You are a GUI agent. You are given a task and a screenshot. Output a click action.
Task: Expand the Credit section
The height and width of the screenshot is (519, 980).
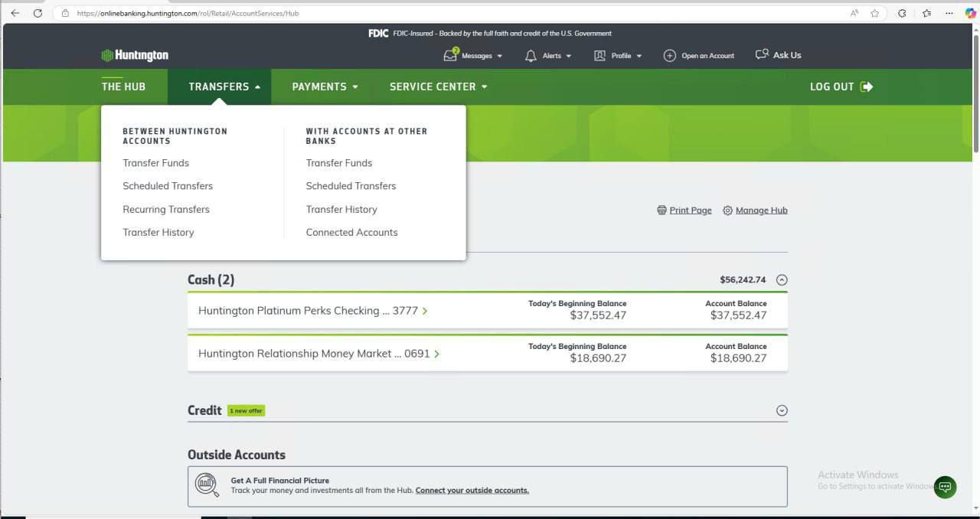pyautogui.click(x=782, y=410)
